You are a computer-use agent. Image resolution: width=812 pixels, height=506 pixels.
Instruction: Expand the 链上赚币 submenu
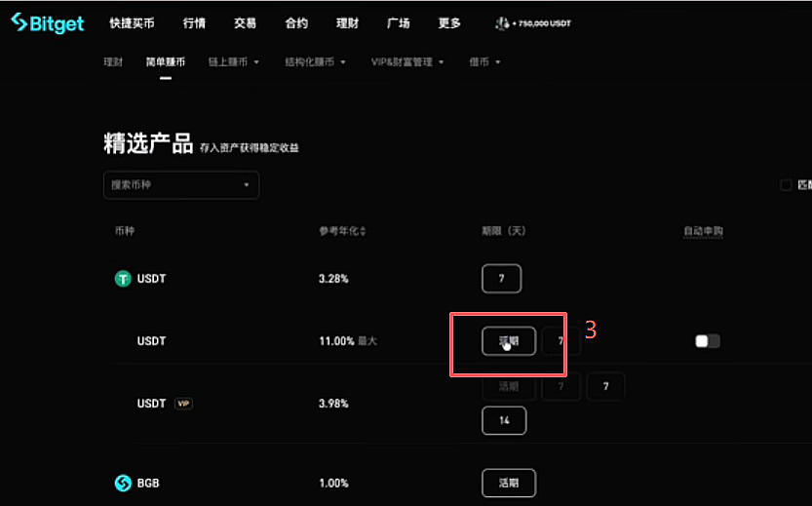point(234,62)
